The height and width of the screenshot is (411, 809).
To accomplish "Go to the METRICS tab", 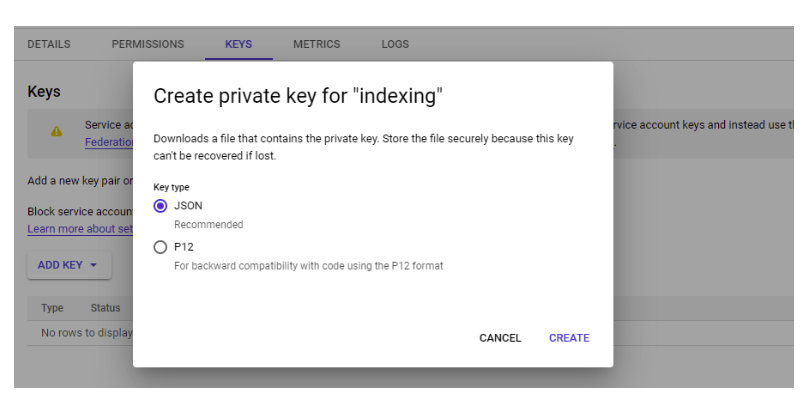I will (316, 44).
